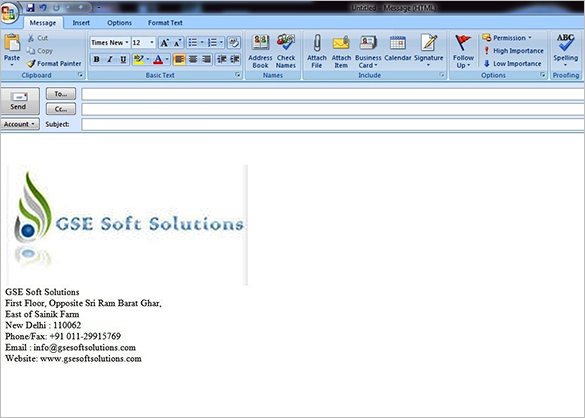
Task: Click the Save icon in the quick access toolbar
Action: (30, 7)
